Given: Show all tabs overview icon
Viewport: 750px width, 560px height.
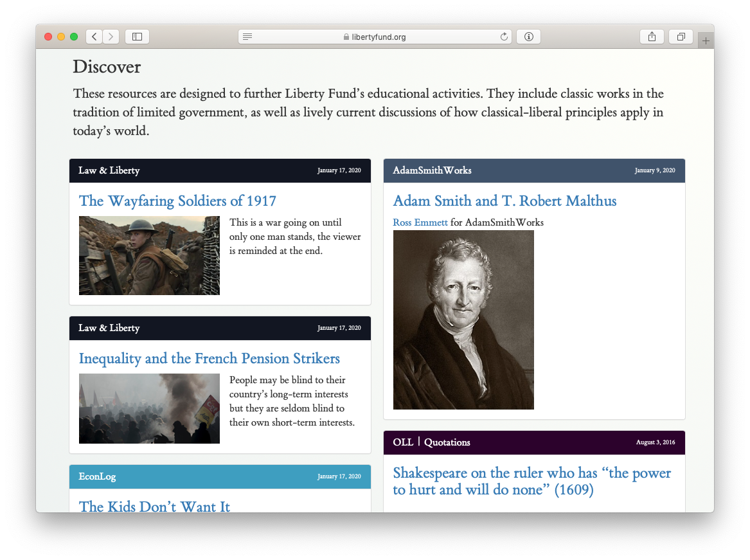Looking at the screenshot, I should (x=681, y=37).
